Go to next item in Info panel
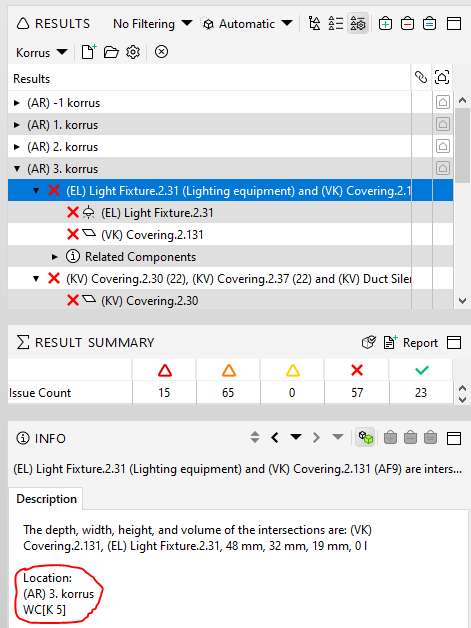Screen dimensions: 471x628 (x=316, y=438)
